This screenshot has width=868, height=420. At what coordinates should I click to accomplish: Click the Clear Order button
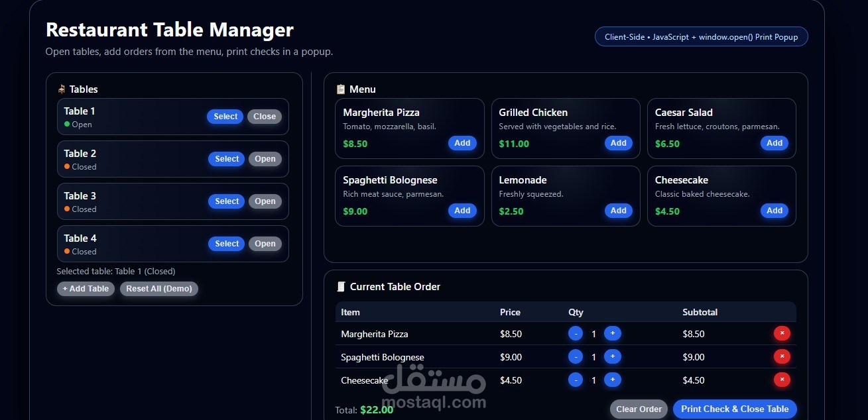639,409
